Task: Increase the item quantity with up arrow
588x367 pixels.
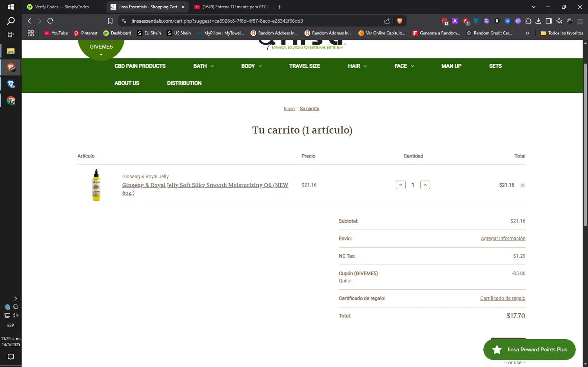Action: point(425,185)
